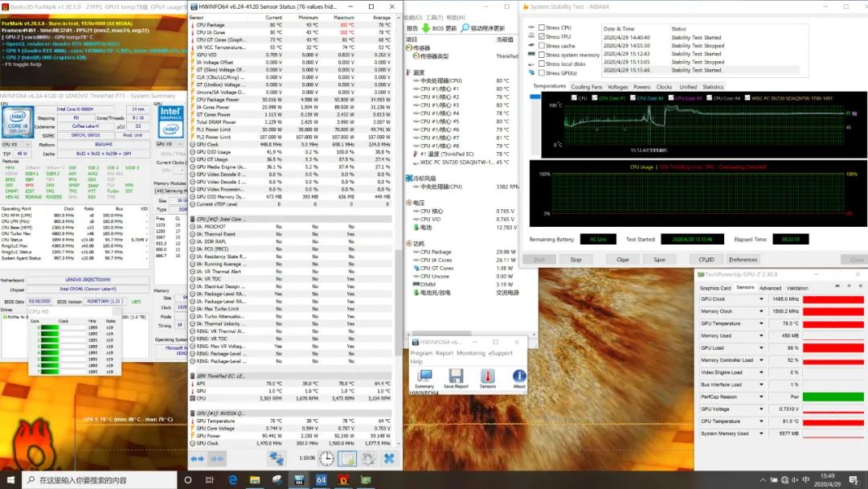Click the HWiNFO taskbar icon
Image resolution: width=868 pixels, height=489 pixels.
299,479
